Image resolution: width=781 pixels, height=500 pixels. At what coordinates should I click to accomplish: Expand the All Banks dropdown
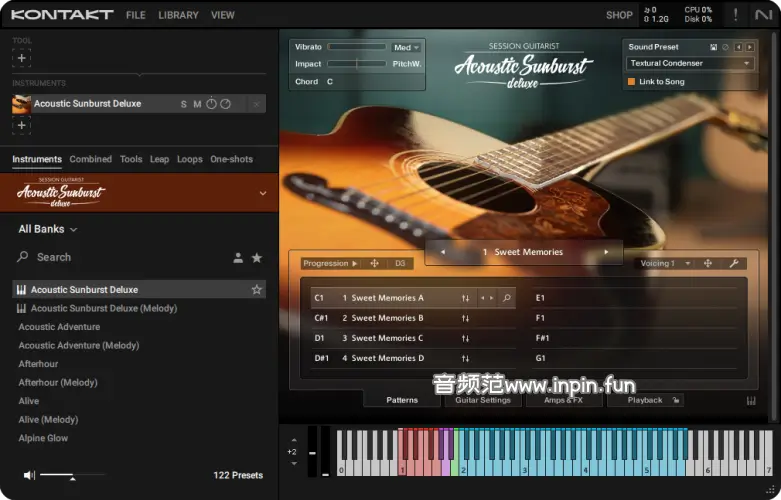(48, 229)
